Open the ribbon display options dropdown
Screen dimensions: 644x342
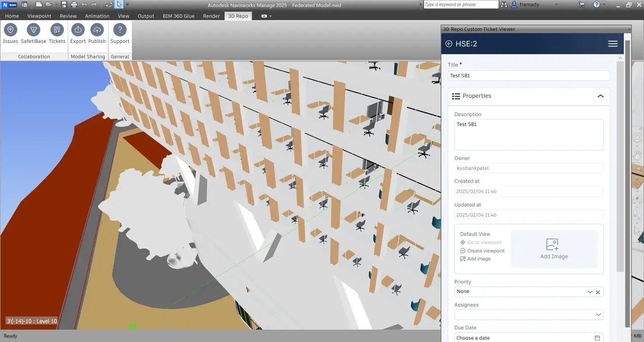267,16
